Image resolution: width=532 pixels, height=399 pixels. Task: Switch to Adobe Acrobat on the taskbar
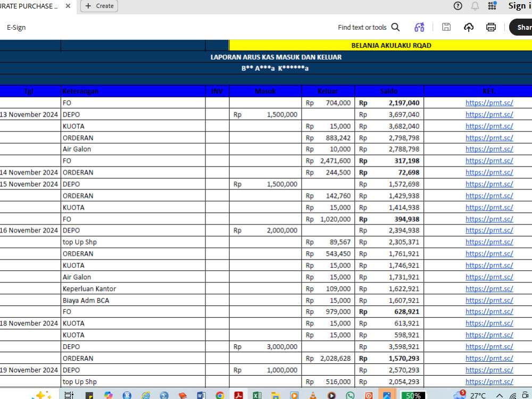tap(238, 395)
